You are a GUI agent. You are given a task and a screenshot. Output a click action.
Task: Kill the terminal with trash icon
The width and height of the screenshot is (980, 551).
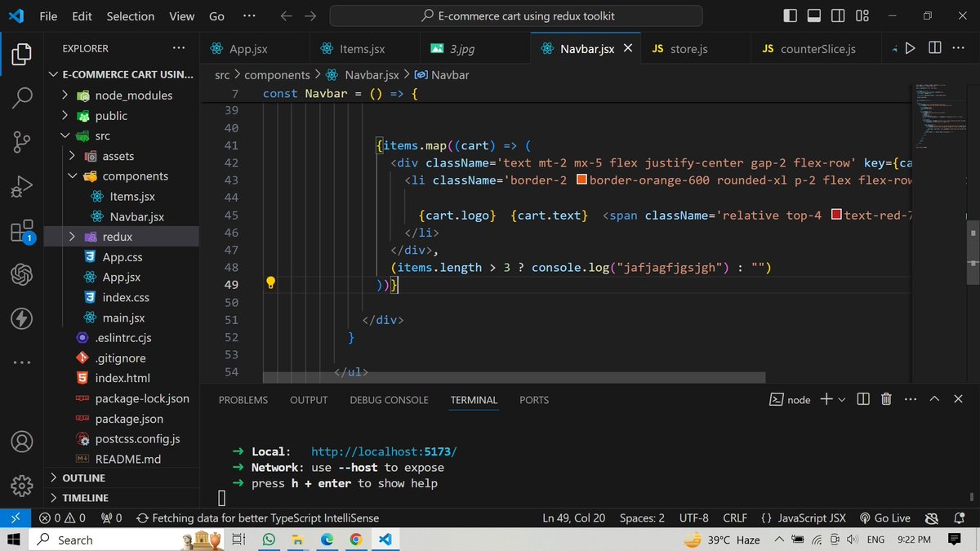pos(887,399)
